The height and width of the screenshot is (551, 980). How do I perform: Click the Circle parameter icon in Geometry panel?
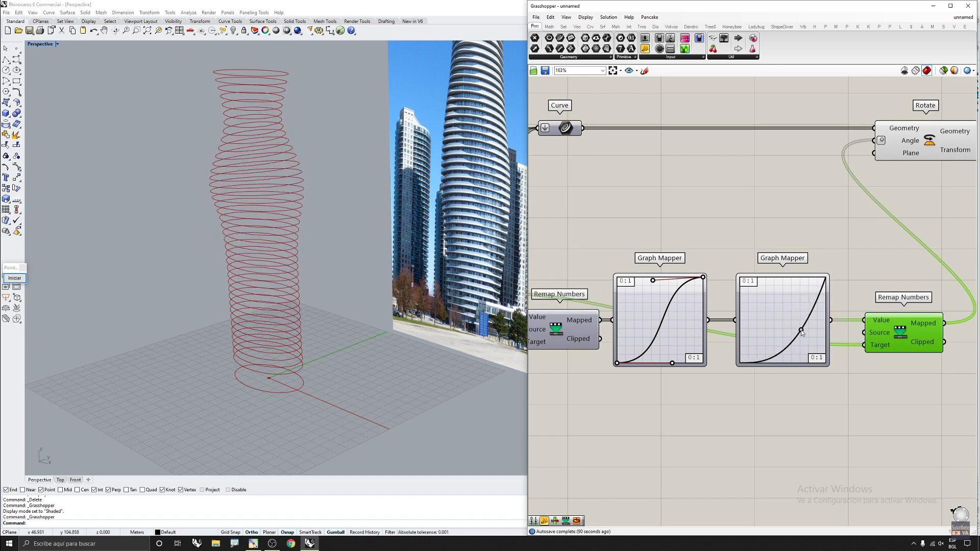[549, 38]
